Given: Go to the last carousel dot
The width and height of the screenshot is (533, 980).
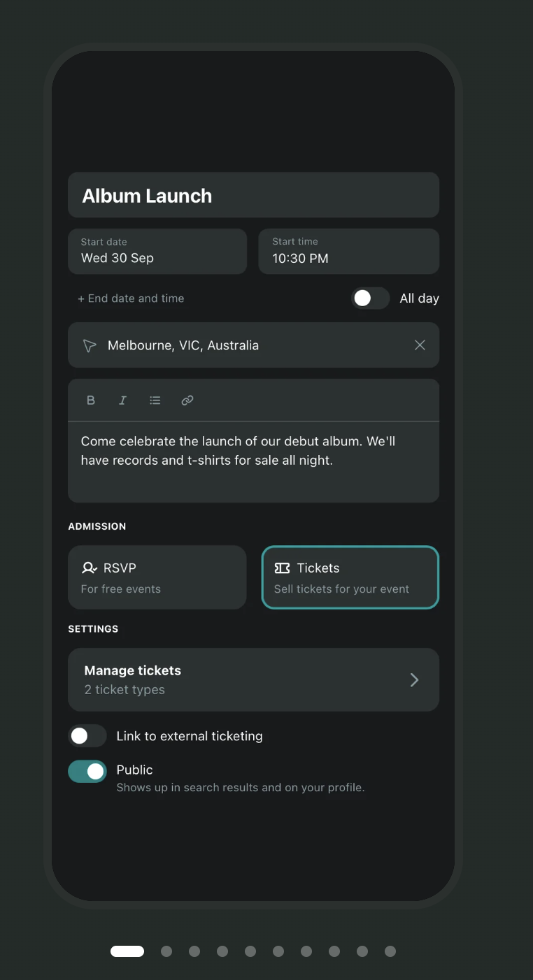Looking at the screenshot, I should [x=390, y=951].
